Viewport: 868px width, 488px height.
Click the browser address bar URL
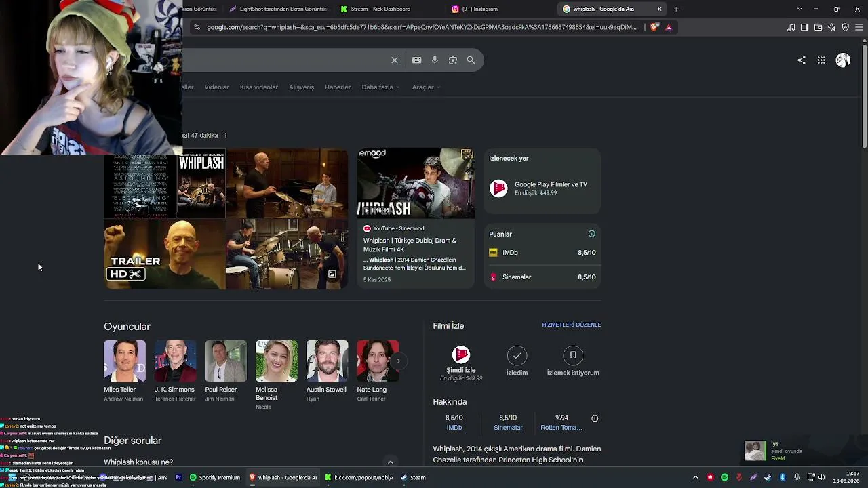click(422, 27)
